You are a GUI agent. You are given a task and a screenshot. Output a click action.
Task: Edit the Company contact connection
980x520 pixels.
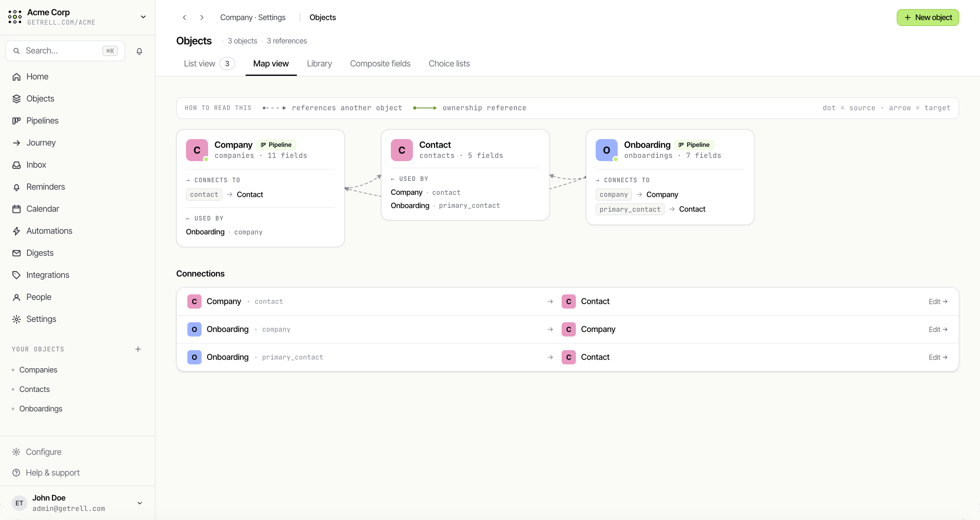click(x=938, y=301)
